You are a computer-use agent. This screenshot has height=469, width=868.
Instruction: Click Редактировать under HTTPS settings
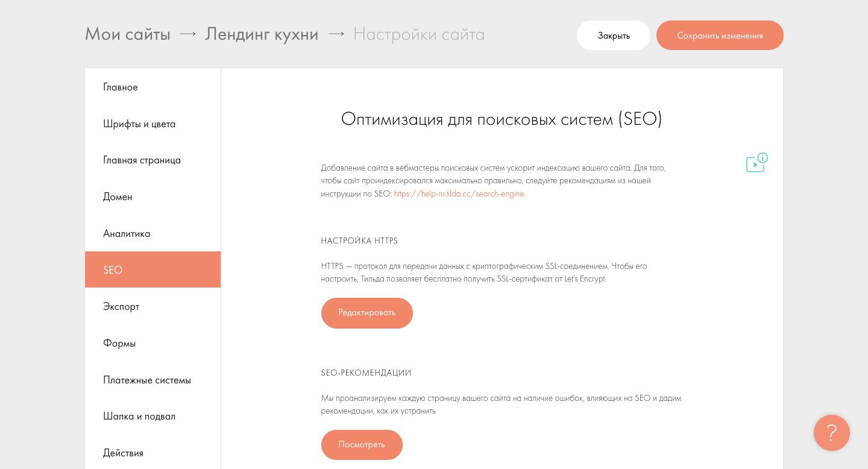pyautogui.click(x=366, y=313)
